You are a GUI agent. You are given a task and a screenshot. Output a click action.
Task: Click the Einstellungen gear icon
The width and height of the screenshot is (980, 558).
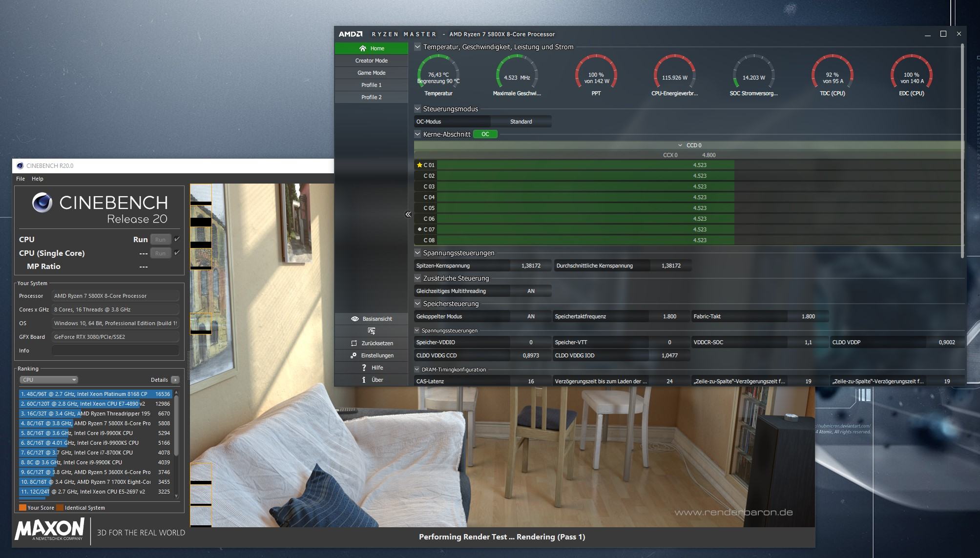coord(354,355)
